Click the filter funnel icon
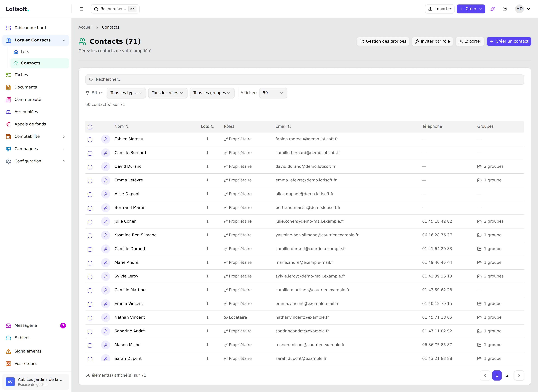This screenshot has height=392, width=538. 87,93
